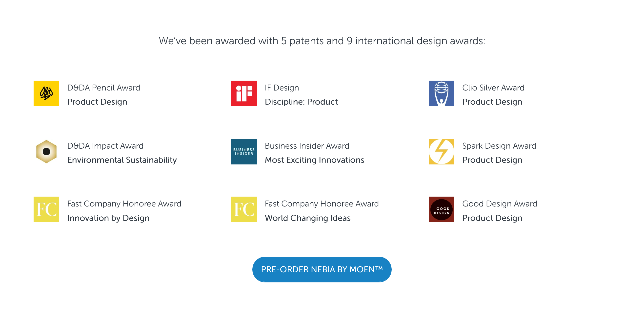
Task: Click the patents and design awards heading
Action: (322, 41)
